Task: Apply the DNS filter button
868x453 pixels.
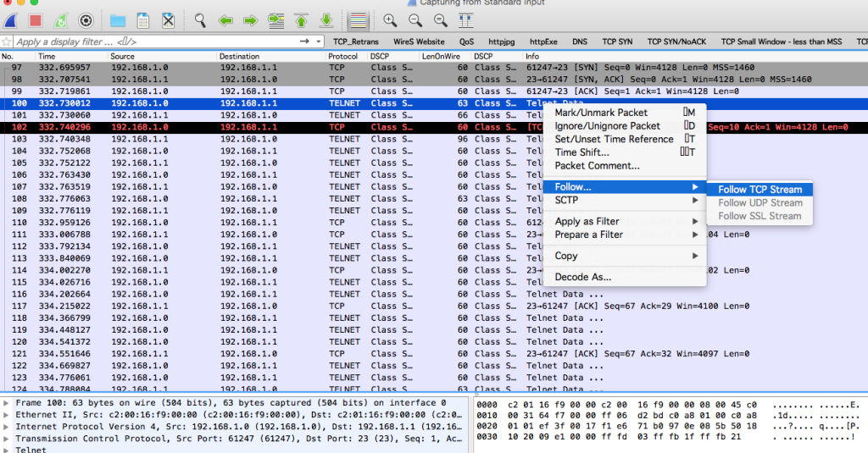Action: tap(580, 41)
